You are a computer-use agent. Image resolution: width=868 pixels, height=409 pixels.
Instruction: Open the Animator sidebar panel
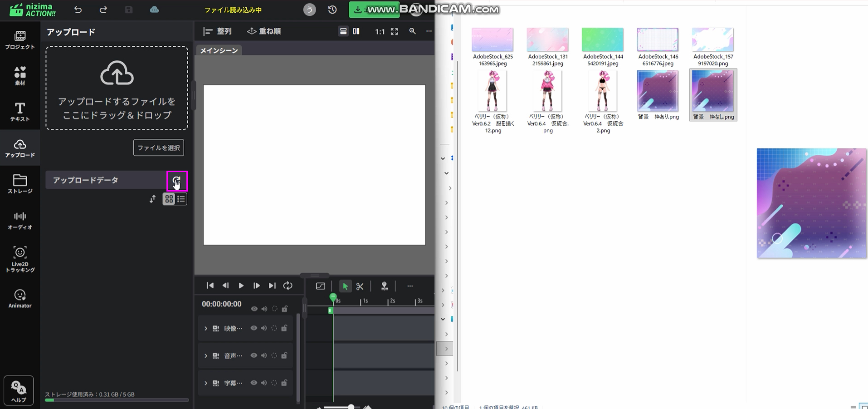click(20, 299)
